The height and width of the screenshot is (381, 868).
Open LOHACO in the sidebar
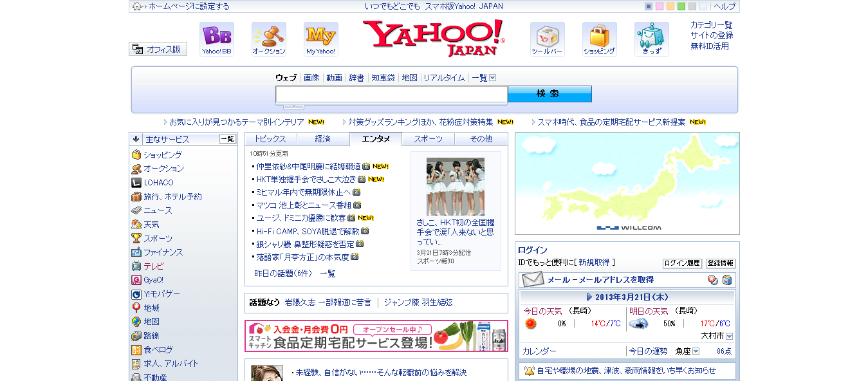click(158, 183)
